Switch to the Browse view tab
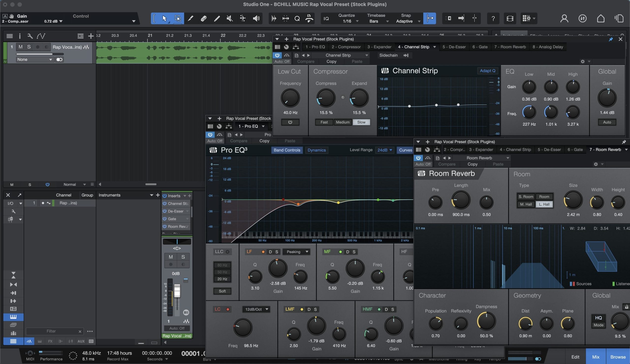This screenshot has height=364, width=630. click(618, 357)
